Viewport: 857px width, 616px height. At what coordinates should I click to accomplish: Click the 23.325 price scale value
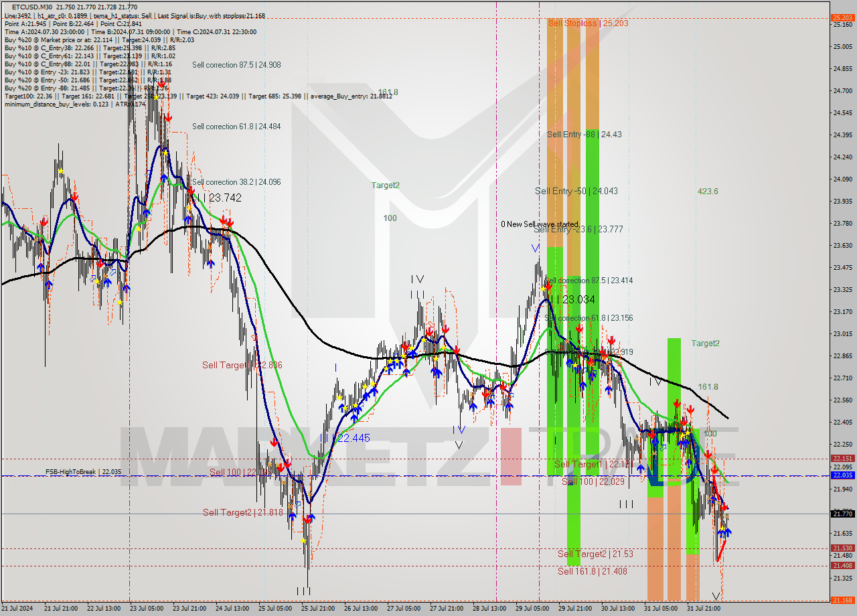pyautogui.click(x=842, y=290)
